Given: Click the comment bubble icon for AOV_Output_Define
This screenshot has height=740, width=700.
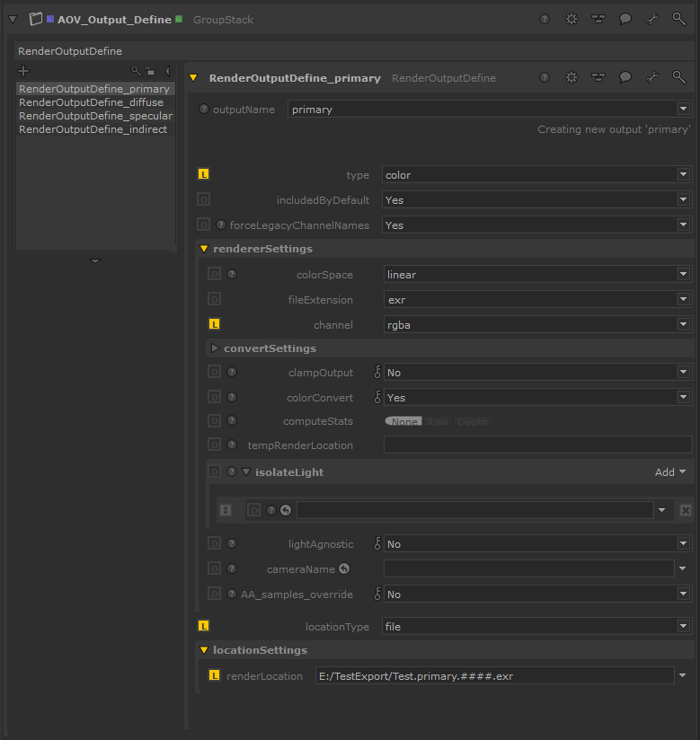Looking at the screenshot, I should pyautogui.click(x=625, y=19).
